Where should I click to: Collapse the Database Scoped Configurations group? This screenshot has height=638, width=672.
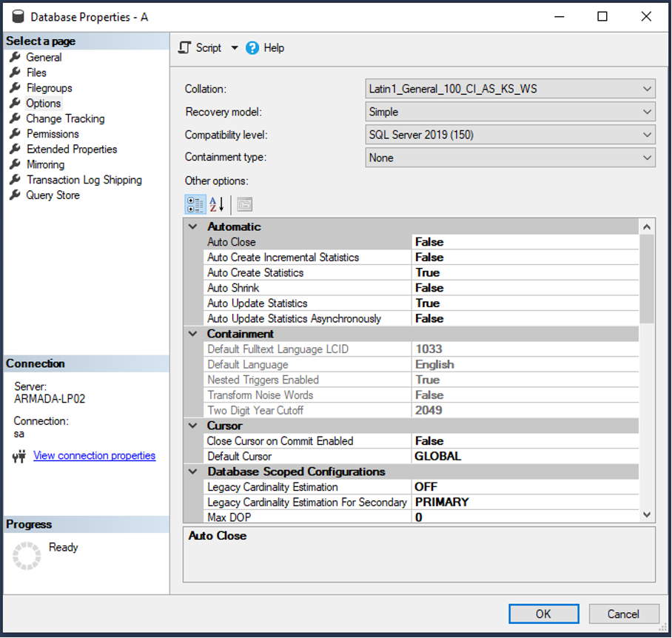pos(193,471)
